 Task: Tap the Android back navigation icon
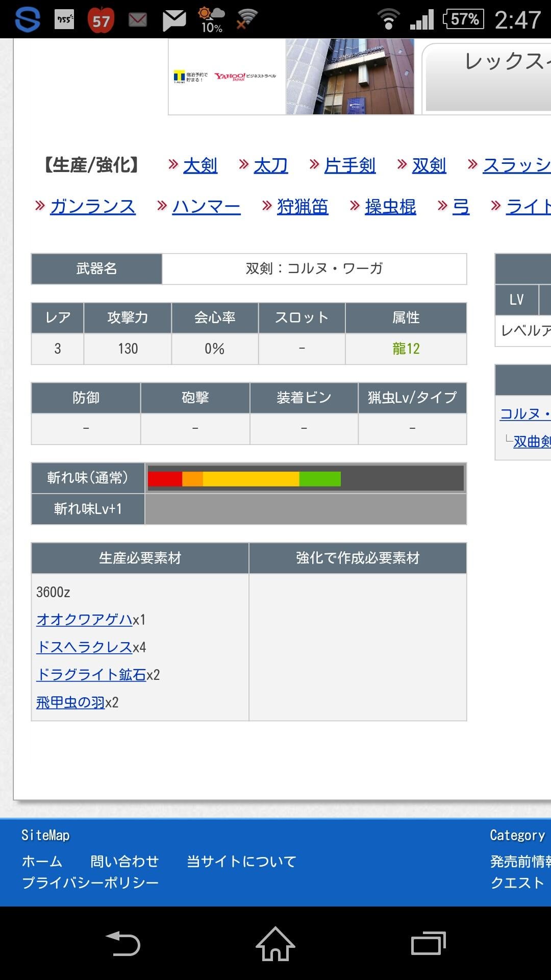point(123,943)
